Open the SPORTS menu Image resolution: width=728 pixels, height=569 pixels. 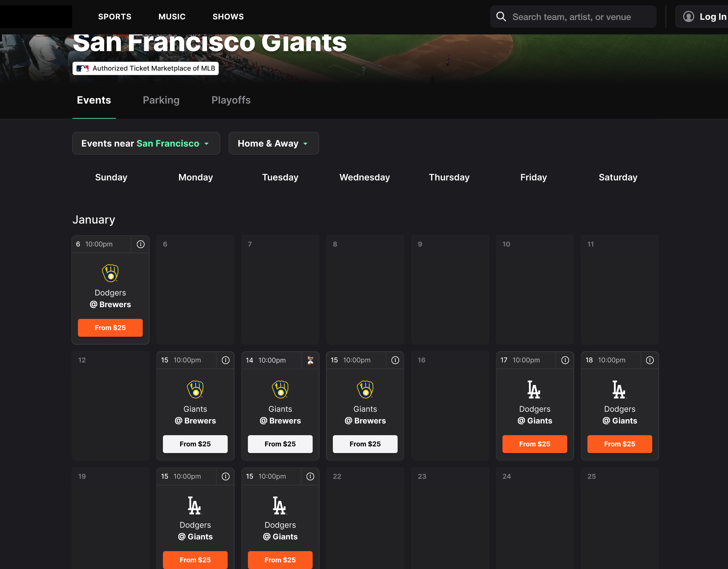[115, 17]
